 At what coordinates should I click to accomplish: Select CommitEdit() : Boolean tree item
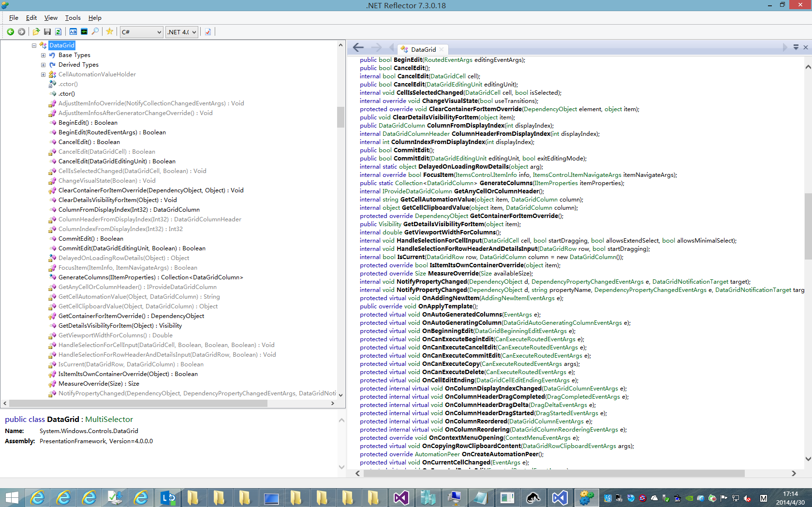(91, 239)
